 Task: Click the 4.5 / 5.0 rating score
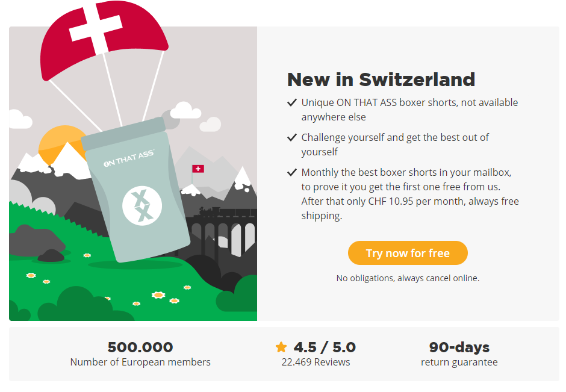pos(325,347)
